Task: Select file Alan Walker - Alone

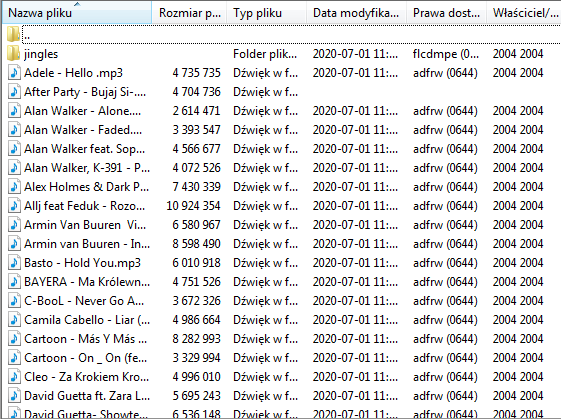Action: pyautogui.click(x=82, y=111)
